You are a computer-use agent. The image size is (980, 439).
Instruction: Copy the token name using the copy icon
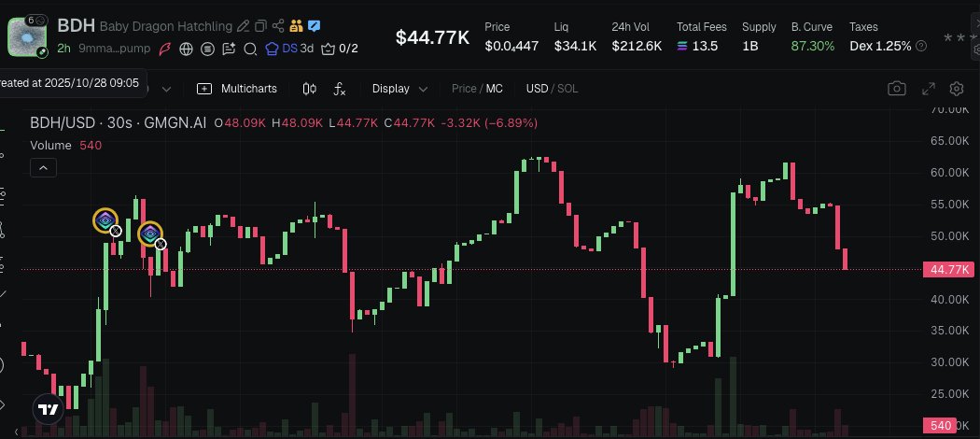[260, 26]
